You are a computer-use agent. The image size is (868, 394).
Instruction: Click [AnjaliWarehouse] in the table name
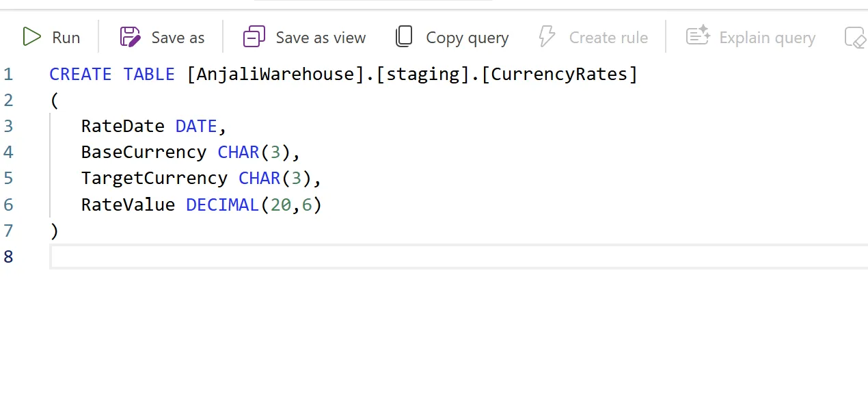point(275,75)
